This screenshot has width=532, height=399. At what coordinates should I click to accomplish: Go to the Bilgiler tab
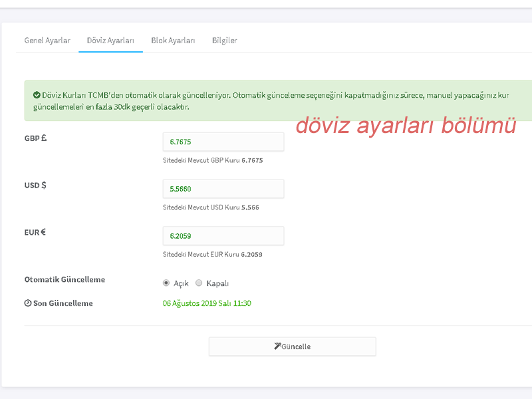pos(224,41)
